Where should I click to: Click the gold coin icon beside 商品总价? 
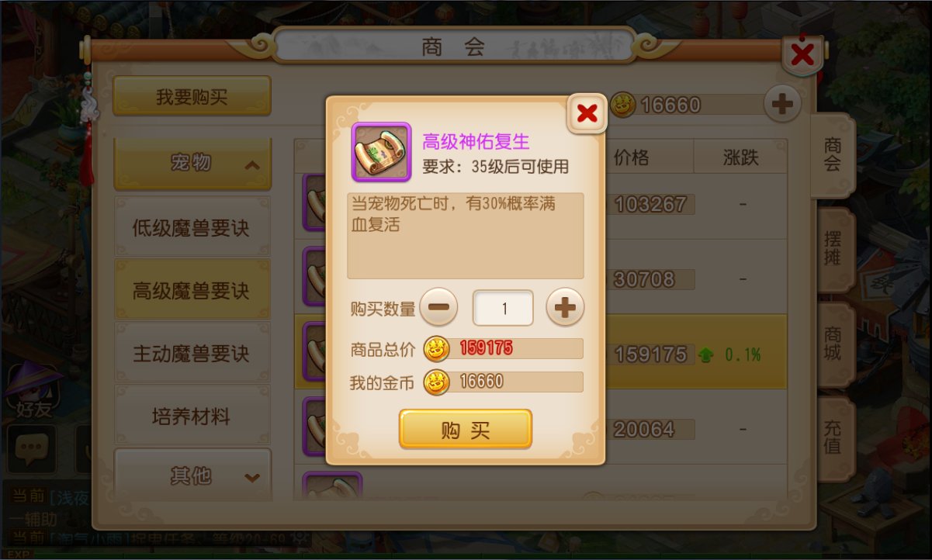coord(437,349)
